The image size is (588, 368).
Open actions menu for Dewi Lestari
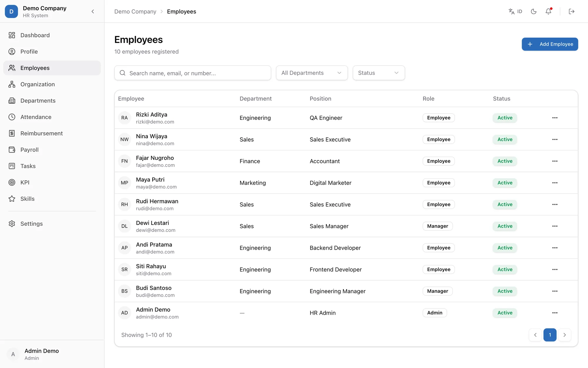point(555,226)
